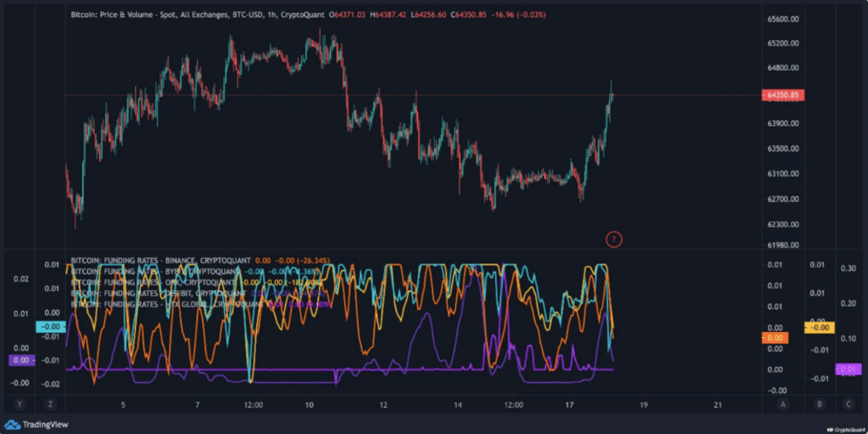Click date 21 on time axis

tap(718, 404)
